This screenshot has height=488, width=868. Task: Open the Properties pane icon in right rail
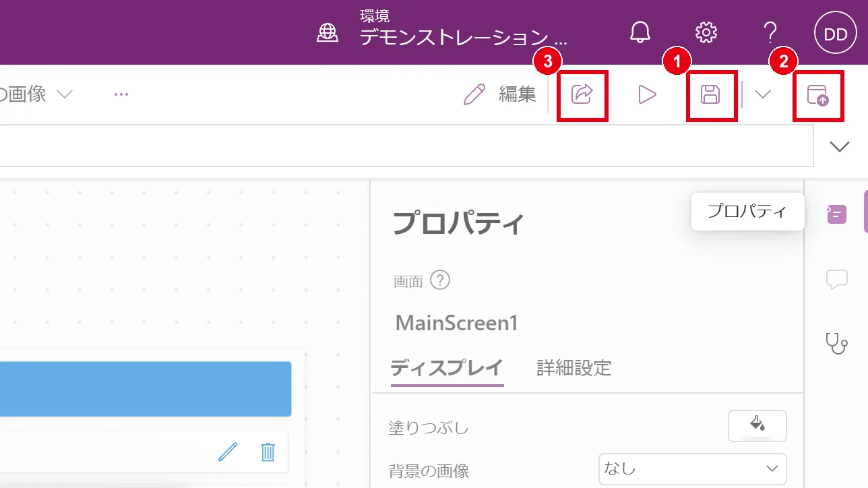836,215
